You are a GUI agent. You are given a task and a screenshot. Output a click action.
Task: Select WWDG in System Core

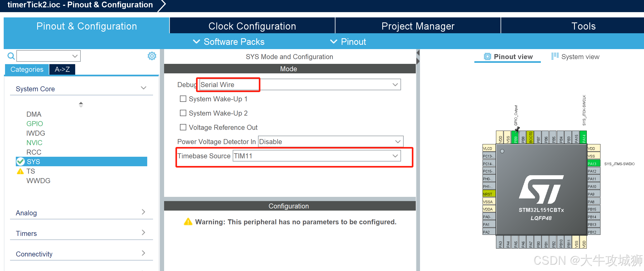point(38,180)
